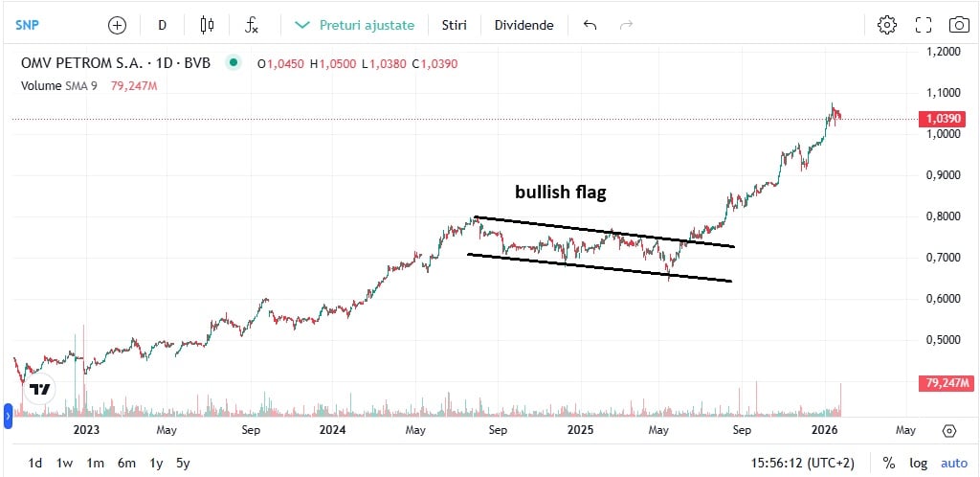Enter fullscreen mode
Screen dimensions: 980x477
(x=924, y=25)
